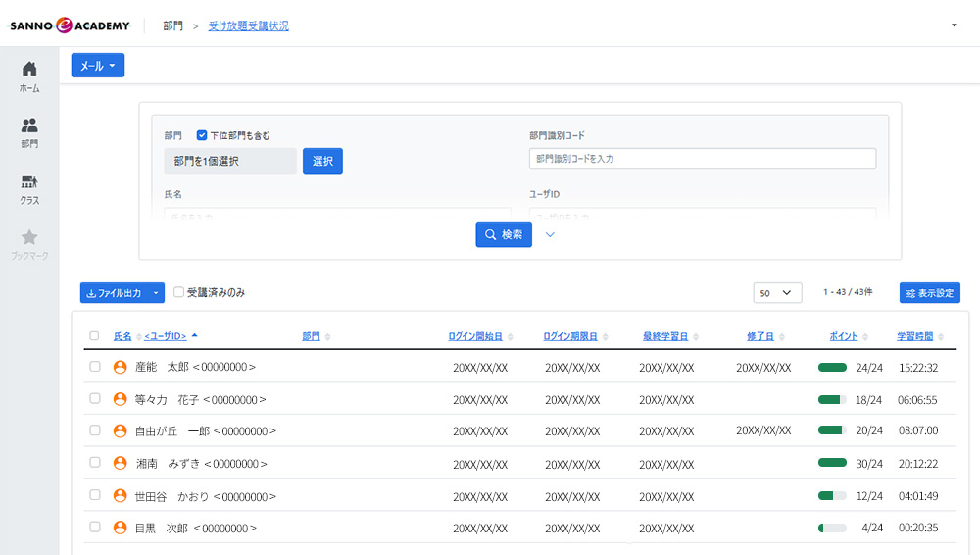Enable the 受講済みのみ checkbox
This screenshot has width=980, height=555.
[178, 292]
